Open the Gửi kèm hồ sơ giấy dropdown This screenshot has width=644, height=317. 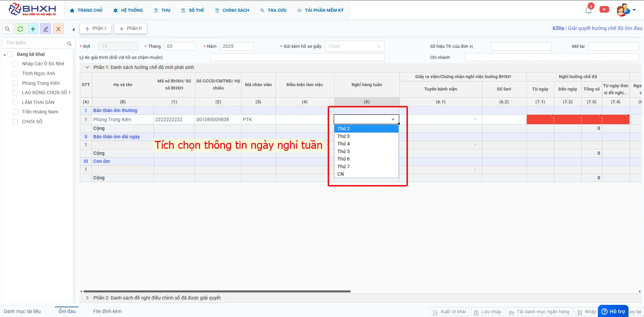click(355, 46)
